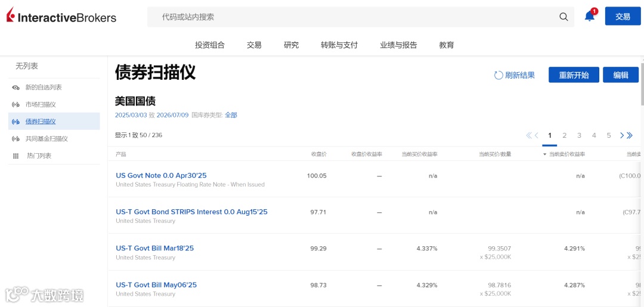Image resolution: width=644 pixels, height=307 pixels.
Task: Click the 显示 1 致 50 / 236 text
Action: [139, 135]
